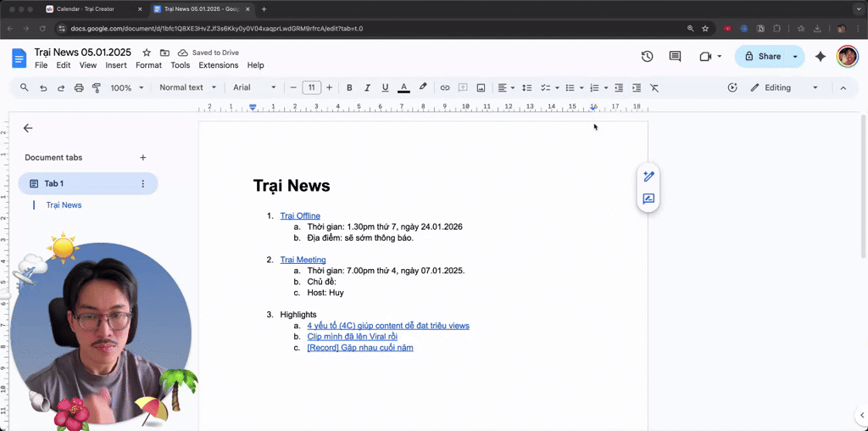Open the Arial font dropdown

pyautogui.click(x=254, y=87)
